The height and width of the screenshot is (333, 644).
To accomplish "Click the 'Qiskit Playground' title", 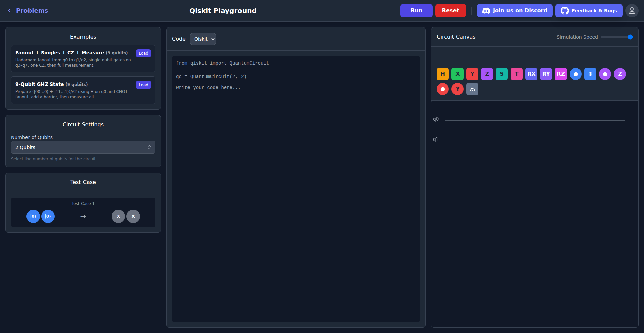I will click(223, 11).
